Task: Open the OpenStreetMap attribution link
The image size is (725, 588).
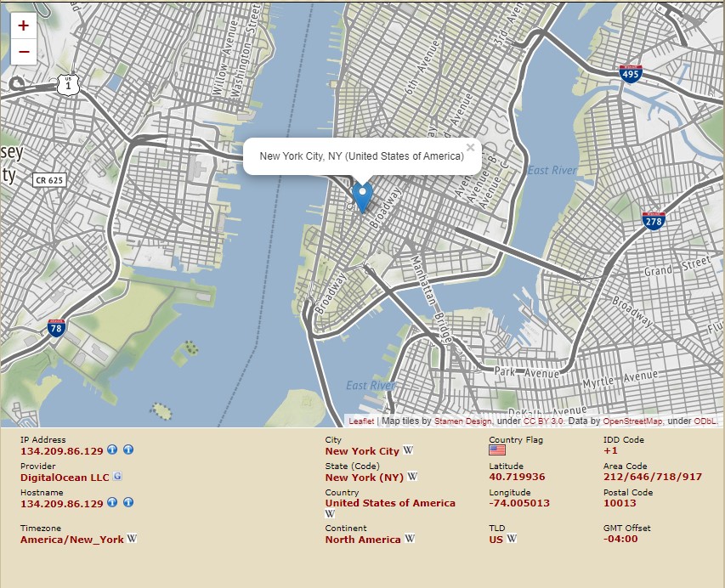Action: pos(634,421)
